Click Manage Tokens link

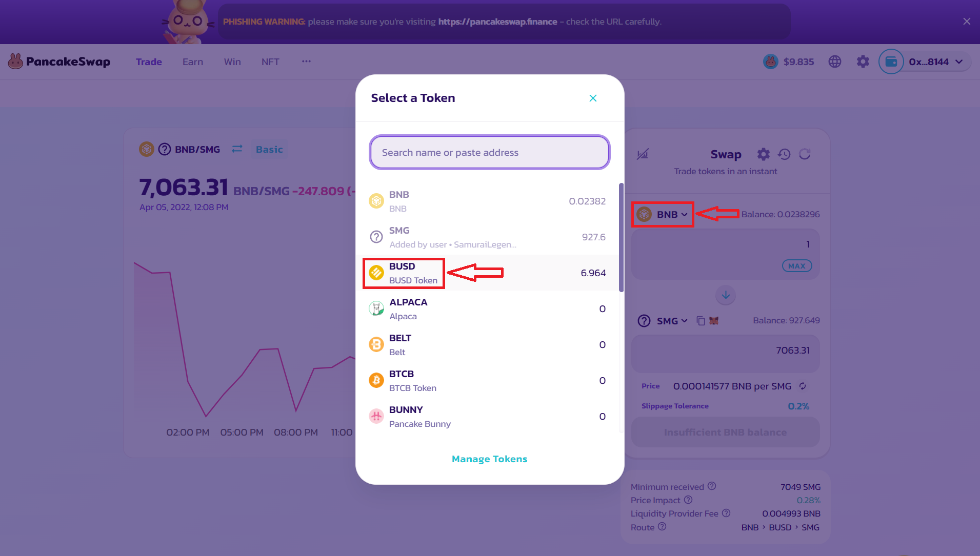[489, 459]
